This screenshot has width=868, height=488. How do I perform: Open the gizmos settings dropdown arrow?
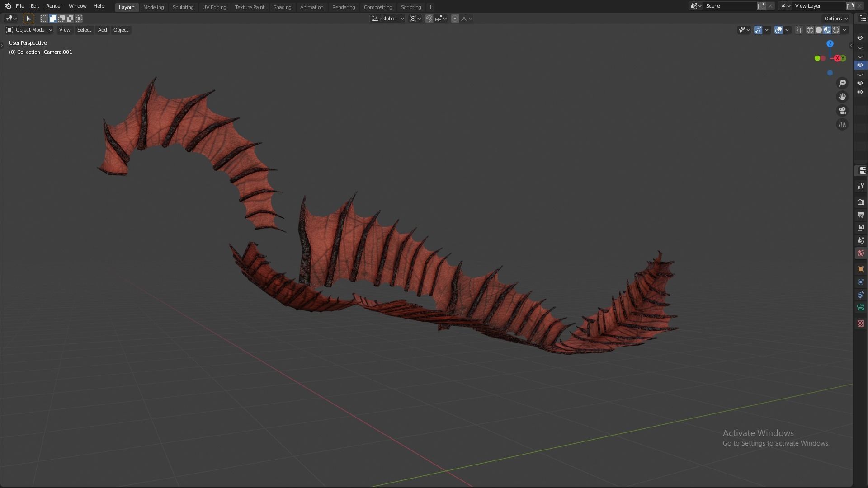767,30
